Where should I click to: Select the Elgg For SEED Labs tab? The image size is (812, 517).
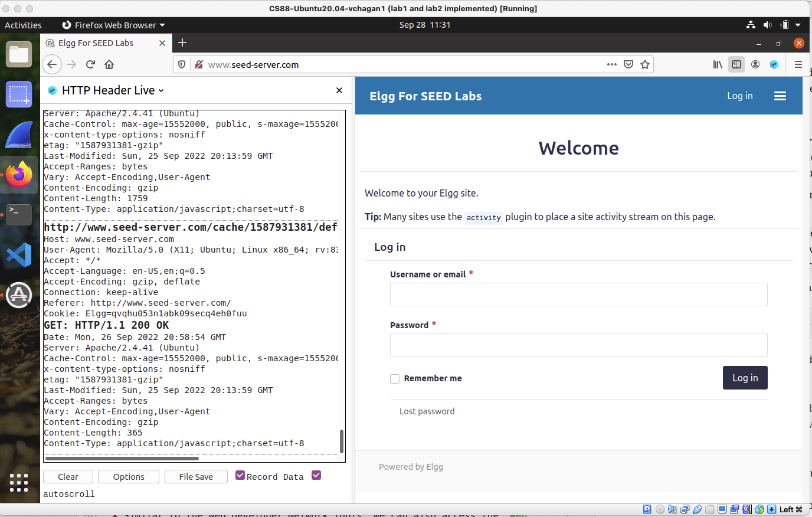(106, 43)
